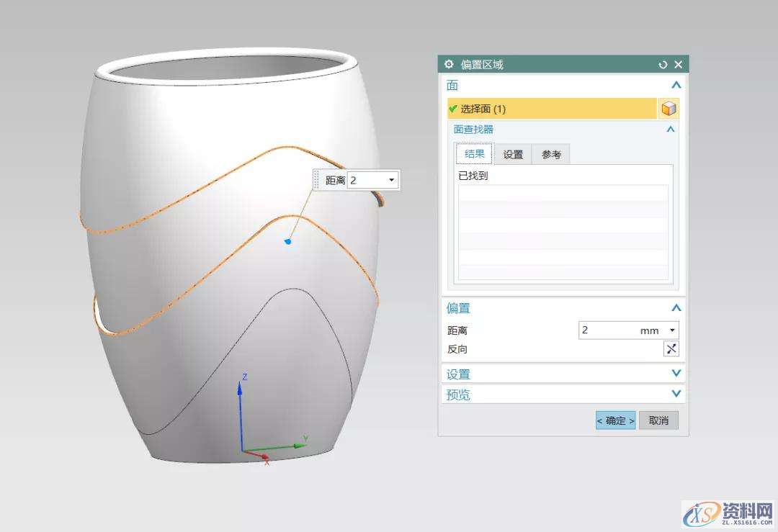Click the 反向 reverse direction icon
This screenshot has height=532, width=778.
point(671,349)
